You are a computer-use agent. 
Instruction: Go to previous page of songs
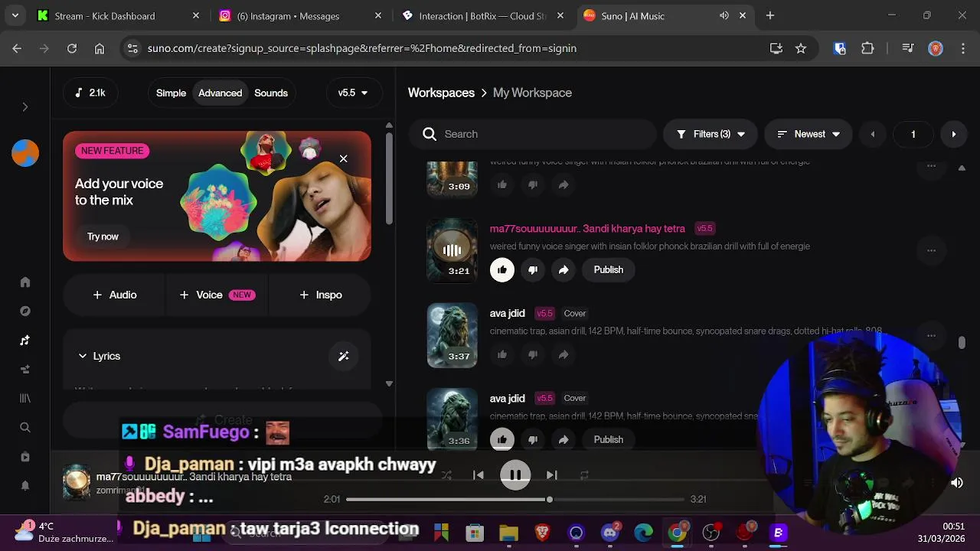coord(872,134)
